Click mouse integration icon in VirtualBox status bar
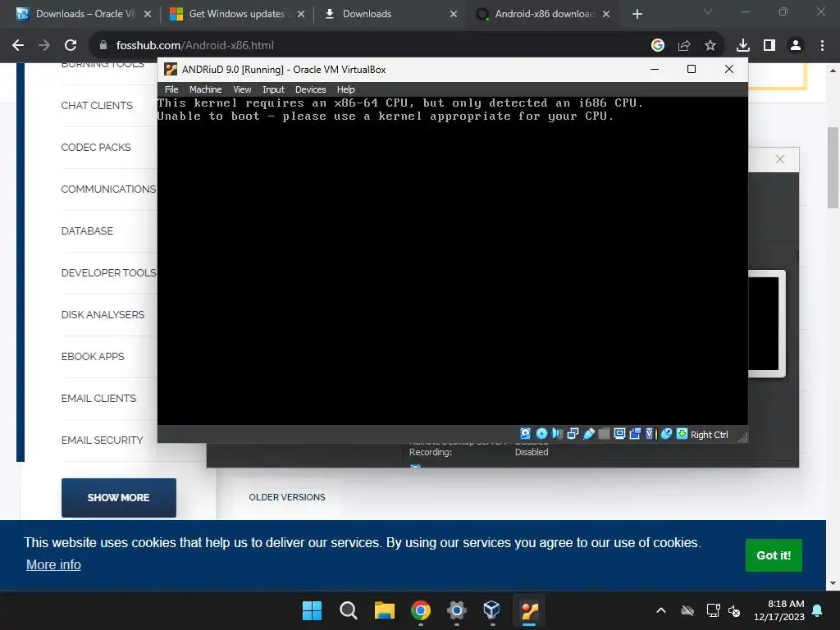The width and height of the screenshot is (840, 630). click(x=666, y=434)
